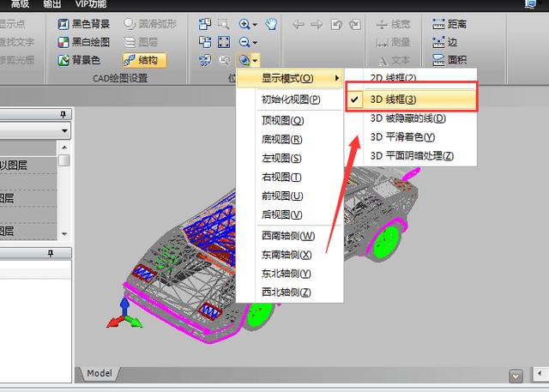This screenshot has width=549, height=392.
Task: Click the horizontal scroll left arrow
Action: point(540,373)
